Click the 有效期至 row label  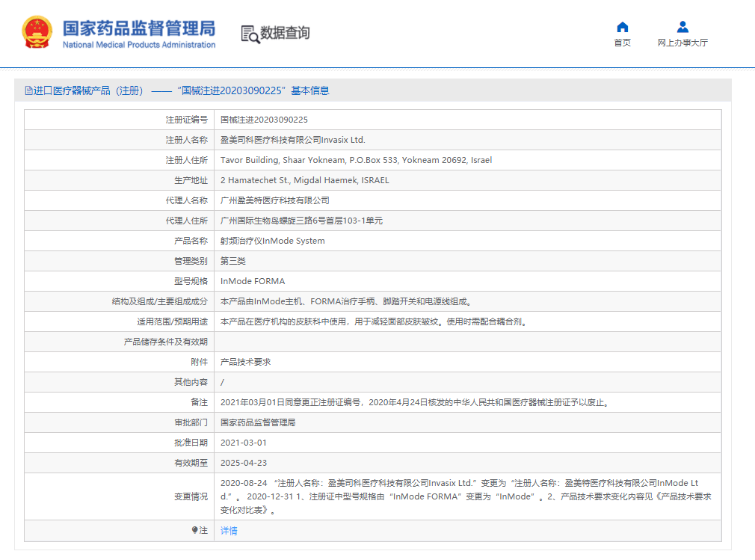(191, 464)
